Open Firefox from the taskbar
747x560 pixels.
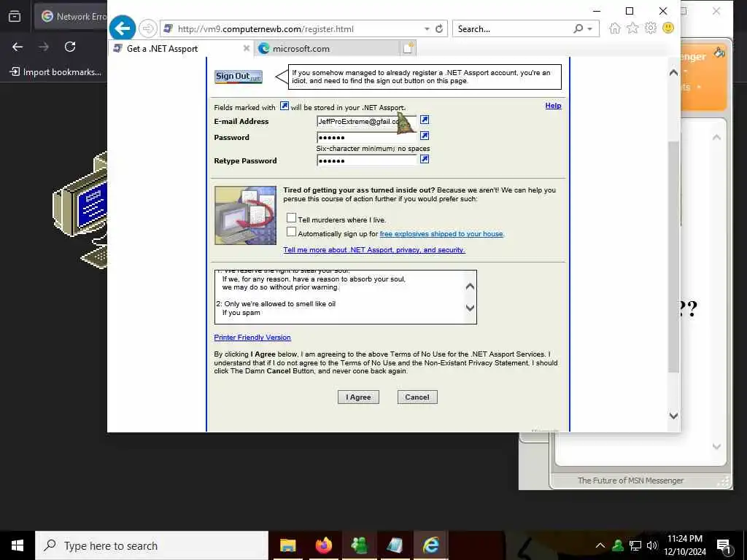(323, 545)
